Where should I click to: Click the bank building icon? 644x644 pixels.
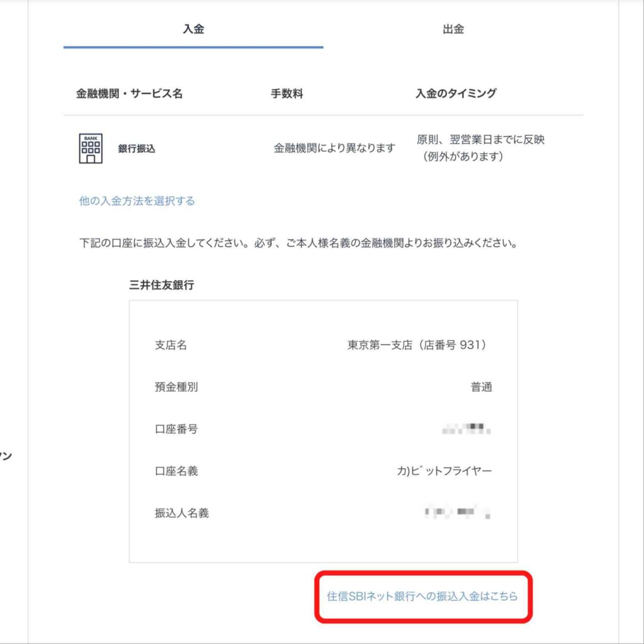tap(91, 148)
